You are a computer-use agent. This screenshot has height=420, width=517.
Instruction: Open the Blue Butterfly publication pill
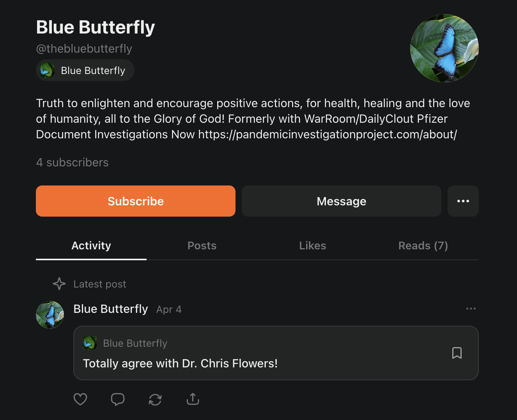85,71
